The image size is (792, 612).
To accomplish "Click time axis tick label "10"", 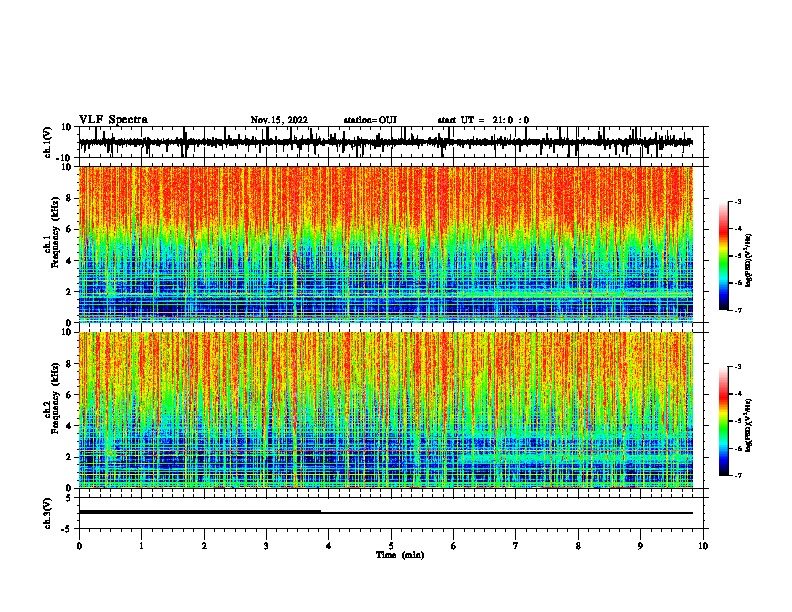I will pos(703,546).
